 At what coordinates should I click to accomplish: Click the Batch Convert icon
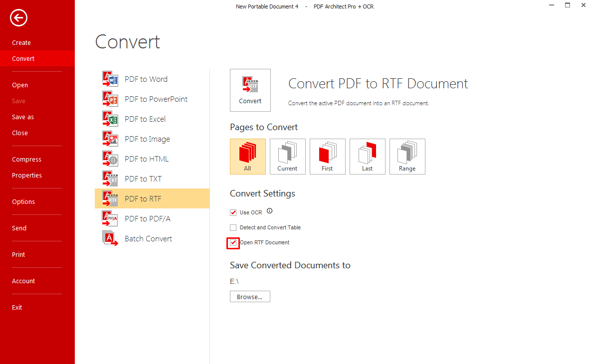tap(110, 238)
